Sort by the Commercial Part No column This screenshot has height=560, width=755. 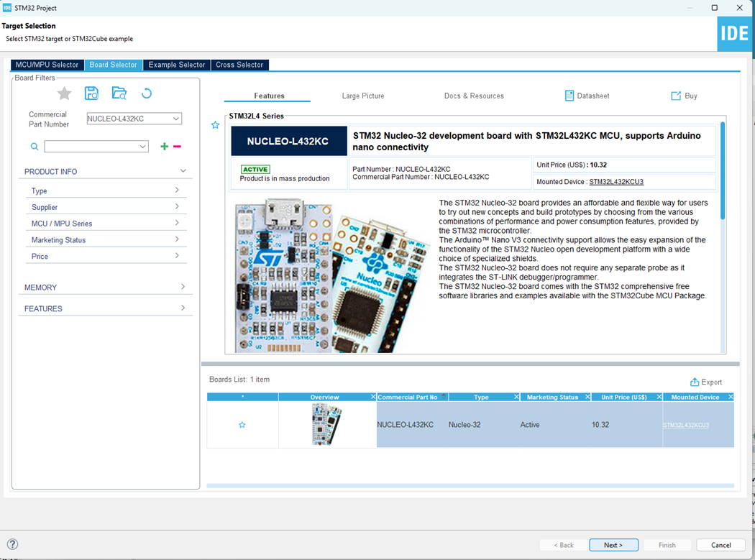coord(412,398)
